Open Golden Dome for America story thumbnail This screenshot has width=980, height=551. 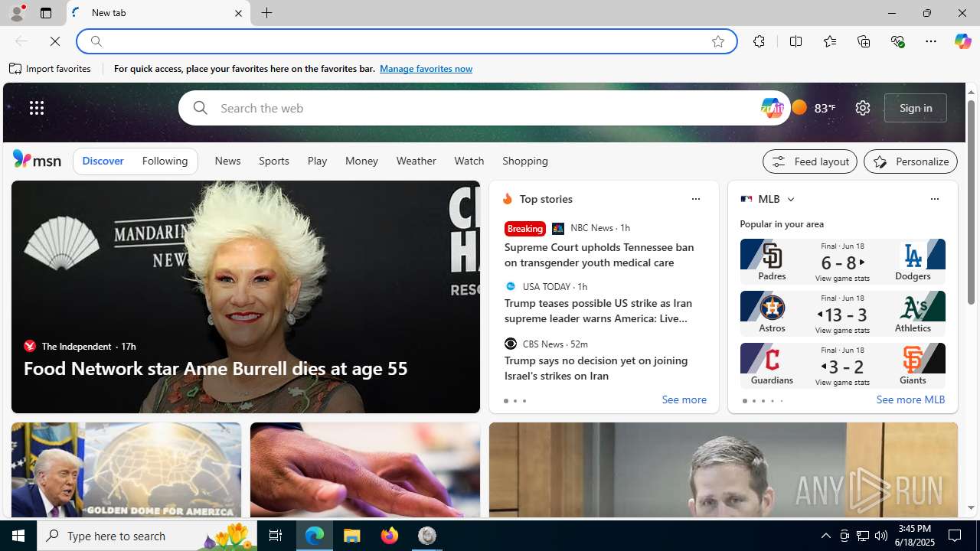point(126,470)
